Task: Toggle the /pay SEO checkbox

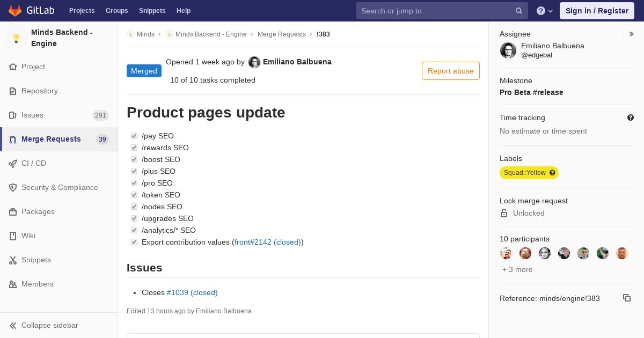Action: 134,136
